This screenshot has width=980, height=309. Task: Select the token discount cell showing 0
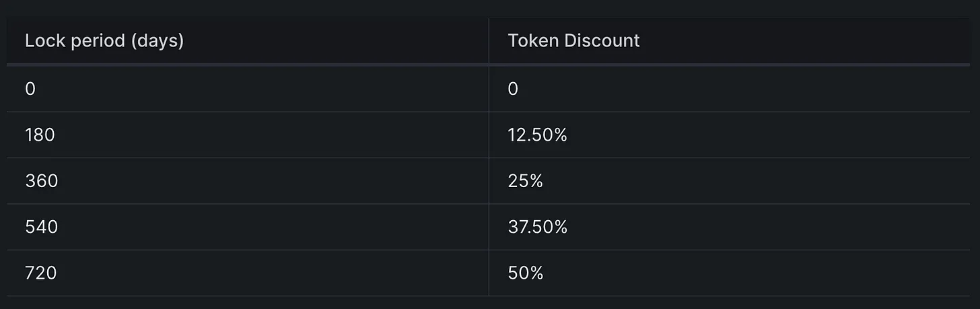pos(513,89)
